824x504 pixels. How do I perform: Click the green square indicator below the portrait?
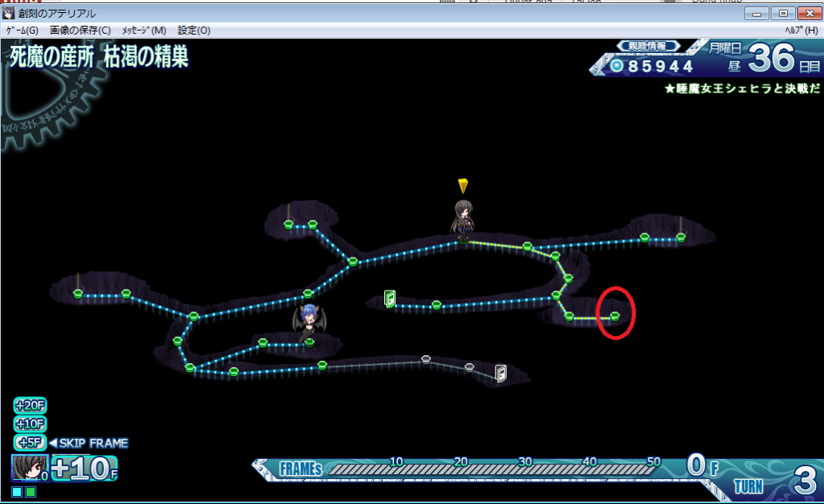(31, 492)
